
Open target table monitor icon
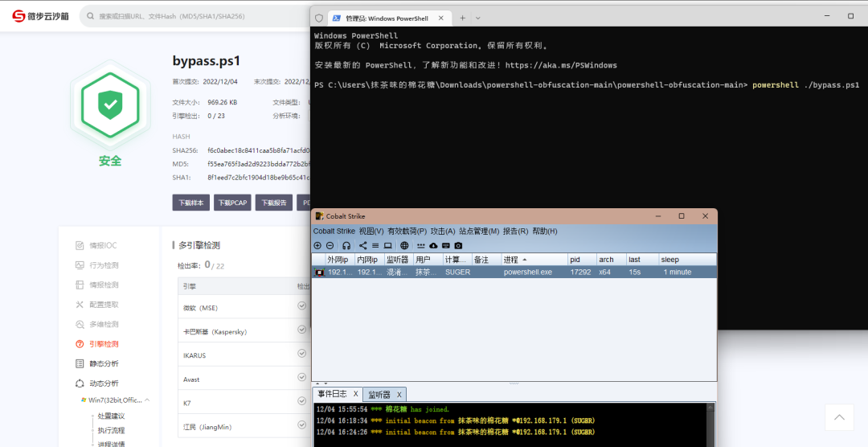click(388, 245)
